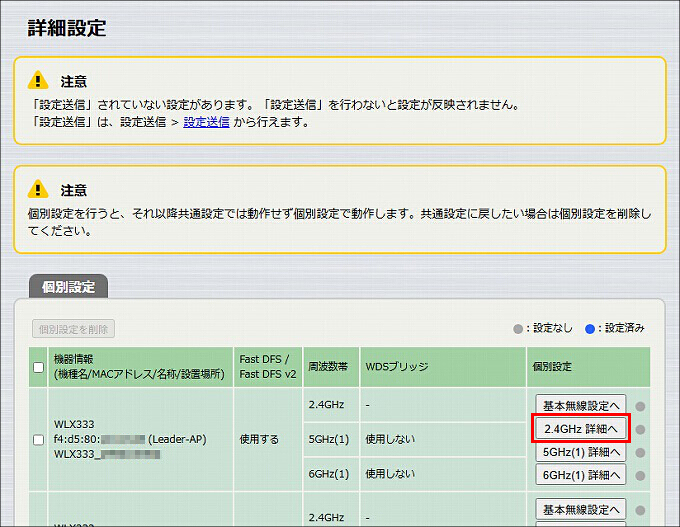Toggle the select-all checkbox in table header

(x=39, y=367)
